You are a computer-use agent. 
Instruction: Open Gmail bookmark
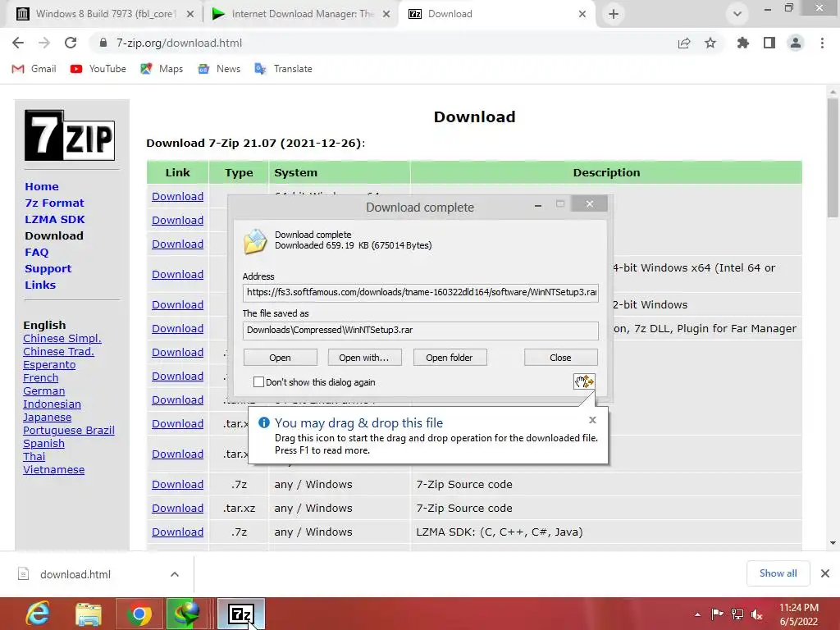click(34, 69)
